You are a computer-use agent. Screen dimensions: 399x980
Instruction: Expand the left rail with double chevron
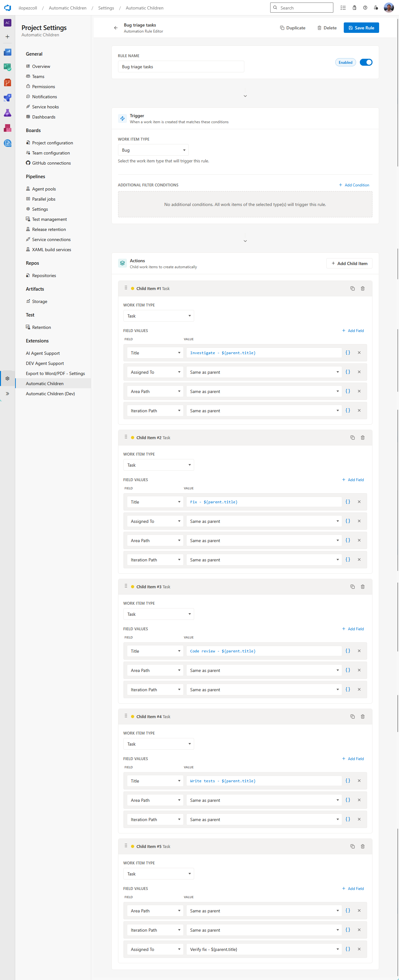(x=8, y=394)
